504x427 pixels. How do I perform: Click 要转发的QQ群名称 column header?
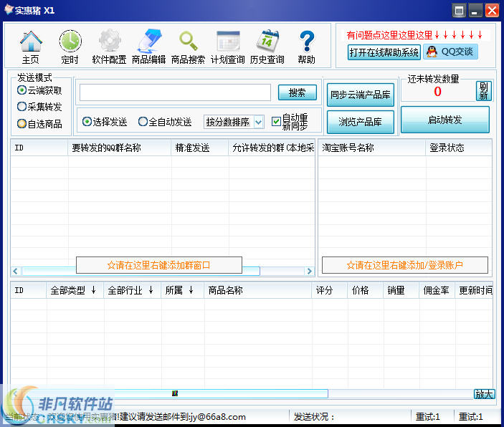click(x=120, y=148)
